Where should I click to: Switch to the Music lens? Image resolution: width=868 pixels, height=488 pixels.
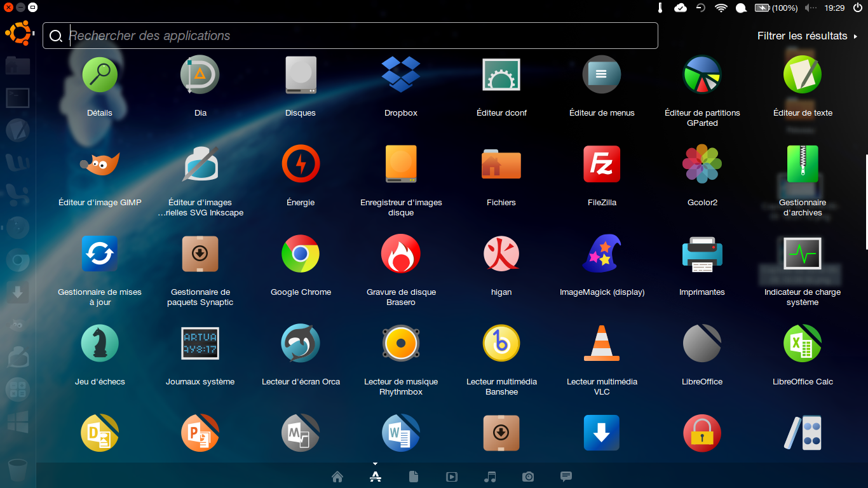tap(490, 477)
